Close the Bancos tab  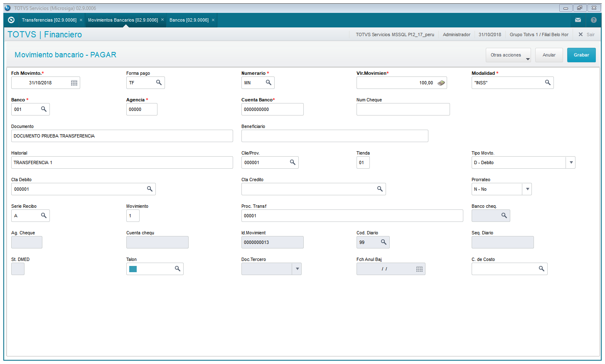[x=213, y=20]
